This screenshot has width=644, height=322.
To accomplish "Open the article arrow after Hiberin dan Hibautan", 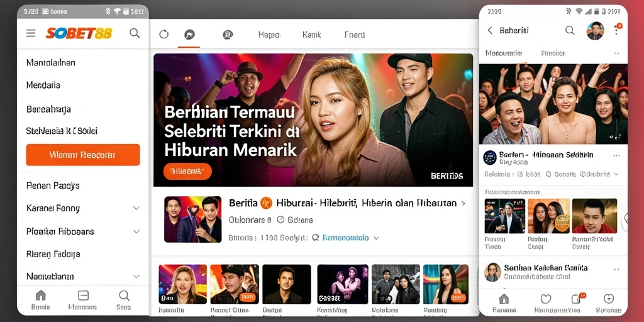I will pyautogui.click(x=464, y=203).
